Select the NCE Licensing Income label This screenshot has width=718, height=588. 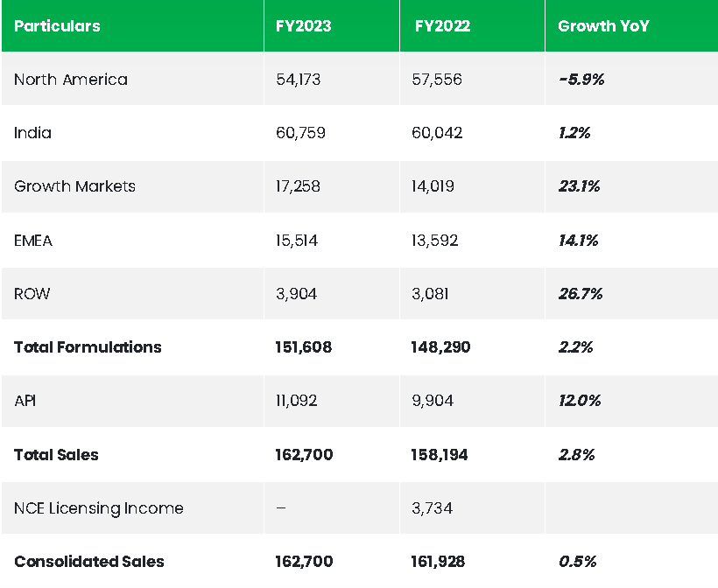pyautogui.click(x=99, y=508)
